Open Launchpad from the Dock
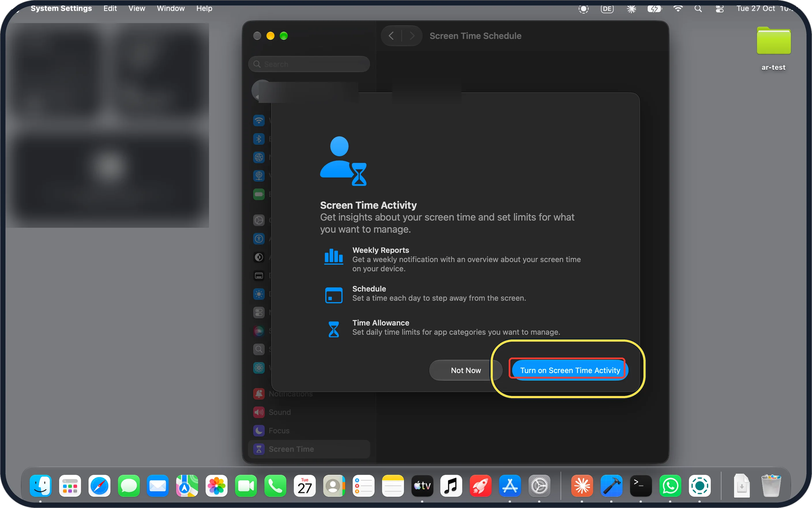The height and width of the screenshot is (508, 812). (70, 486)
